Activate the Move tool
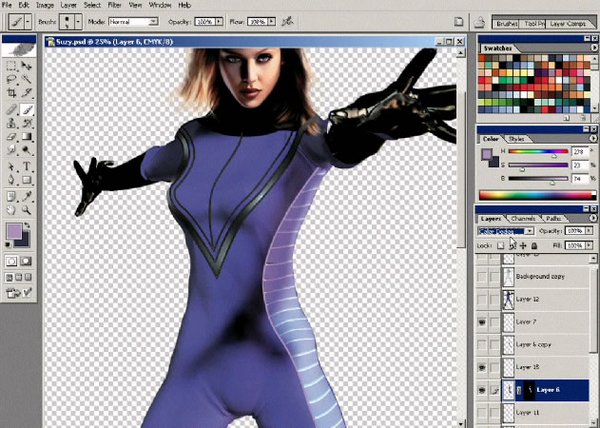Image resolution: width=600 pixels, height=428 pixels. [x=26, y=64]
